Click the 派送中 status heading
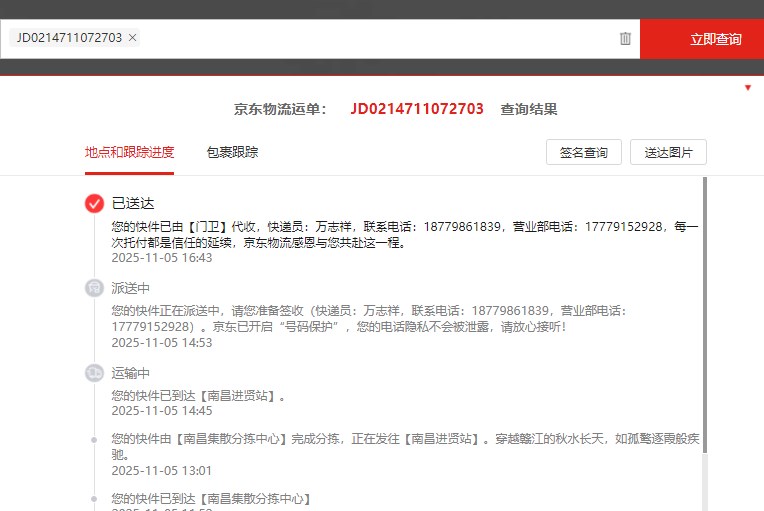Viewport: 764px width, 511px height. pos(130,288)
